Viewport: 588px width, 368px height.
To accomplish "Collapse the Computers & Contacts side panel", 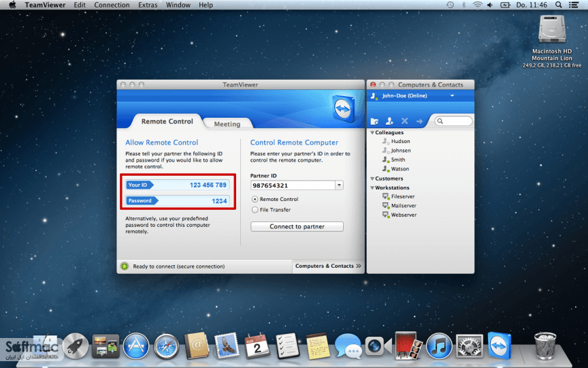I will pos(328,266).
